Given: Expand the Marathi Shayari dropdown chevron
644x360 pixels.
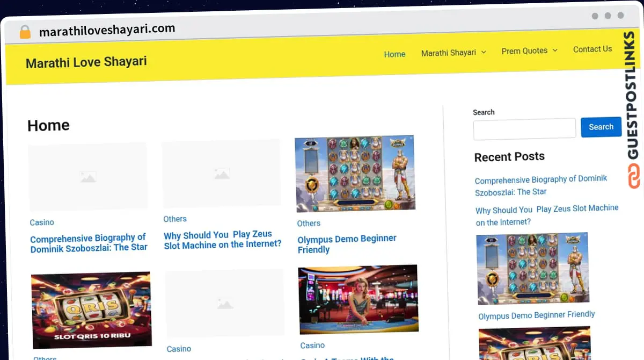Looking at the screenshot, I should 484,52.
